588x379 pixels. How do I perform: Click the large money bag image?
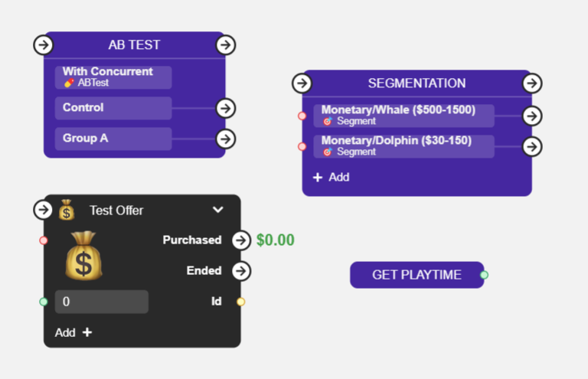click(83, 256)
